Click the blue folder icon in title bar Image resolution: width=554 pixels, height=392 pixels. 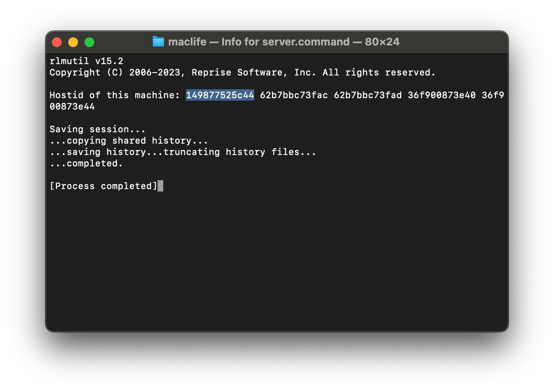[158, 42]
